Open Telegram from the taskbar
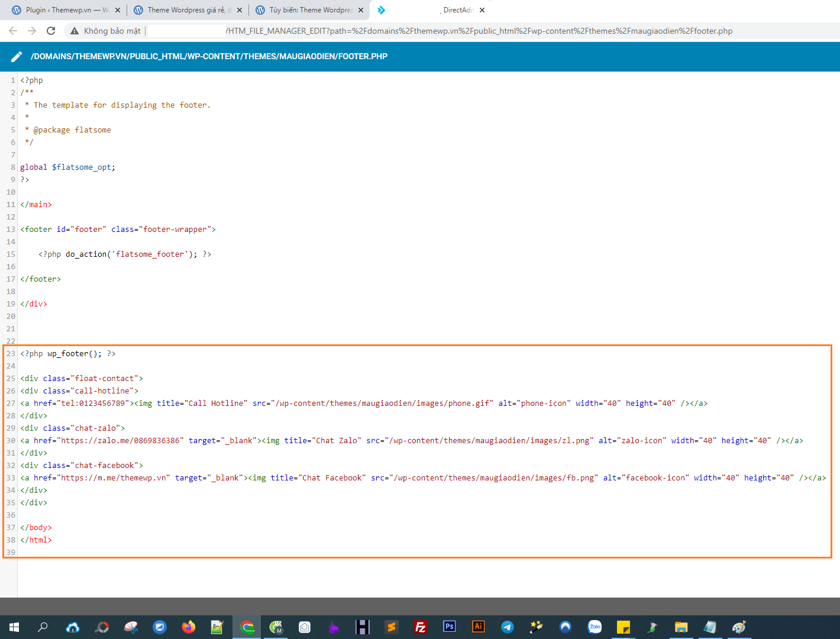 (508, 627)
